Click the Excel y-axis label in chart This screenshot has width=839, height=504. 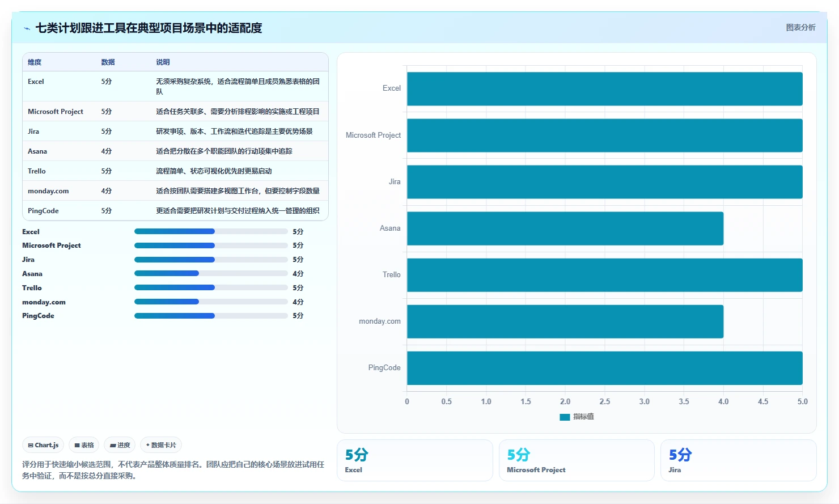tap(391, 88)
